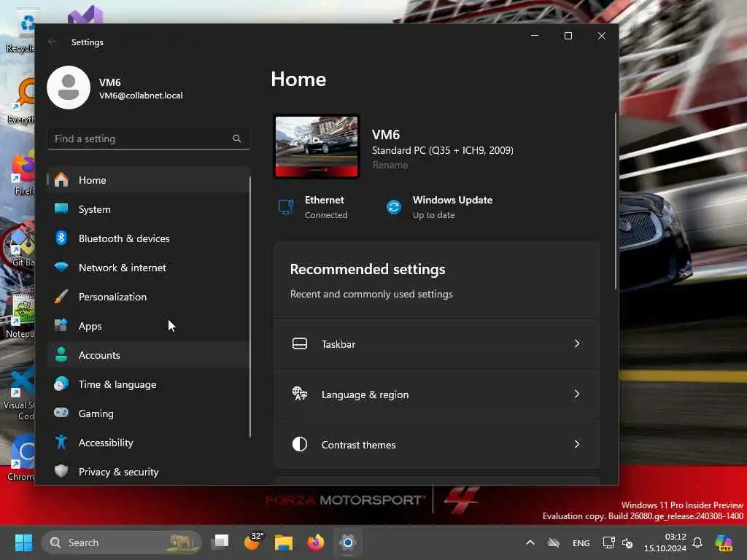This screenshot has height=560, width=747.
Task: Click the back arrow in Settings
Action: [x=52, y=42]
